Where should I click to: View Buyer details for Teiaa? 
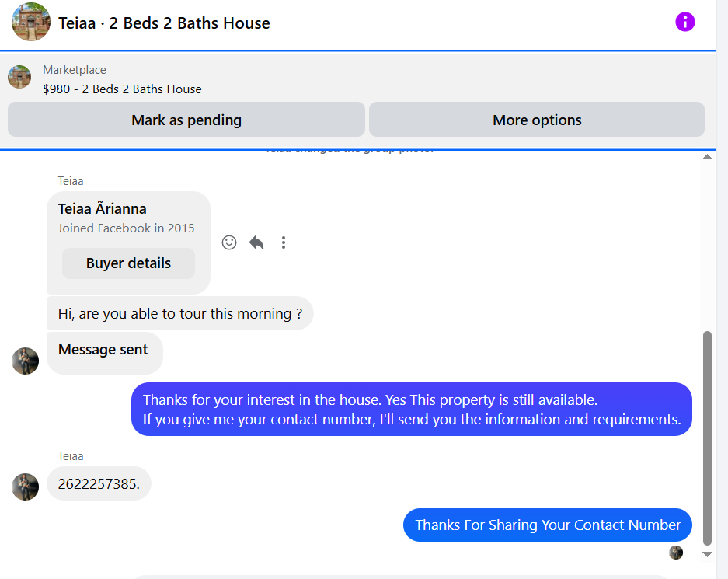coord(129,263)
